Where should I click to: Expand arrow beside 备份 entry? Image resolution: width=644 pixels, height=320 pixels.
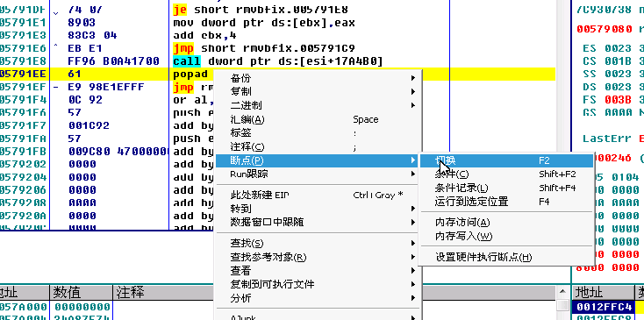pos(412,78)
